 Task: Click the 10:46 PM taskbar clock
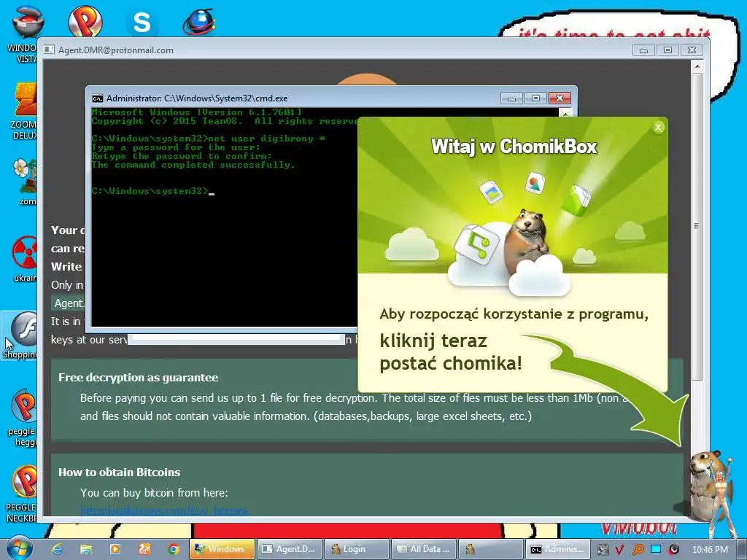[710, 550]
